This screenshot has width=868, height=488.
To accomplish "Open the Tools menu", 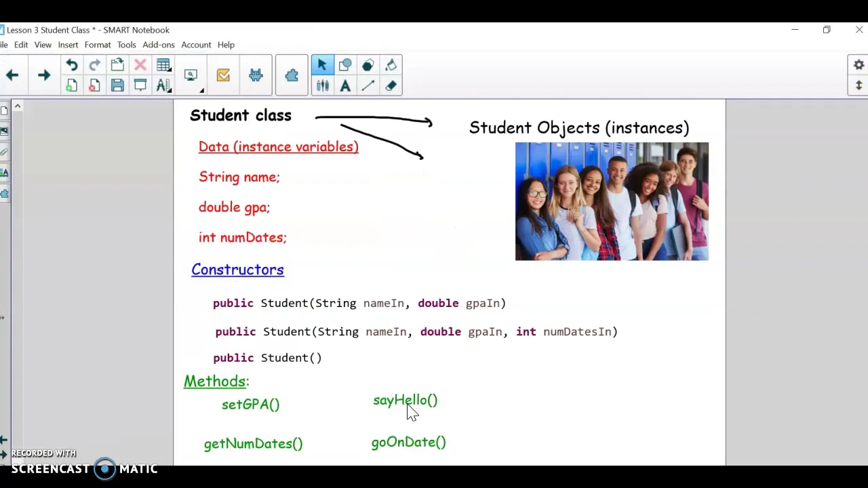I will [126, 45].
